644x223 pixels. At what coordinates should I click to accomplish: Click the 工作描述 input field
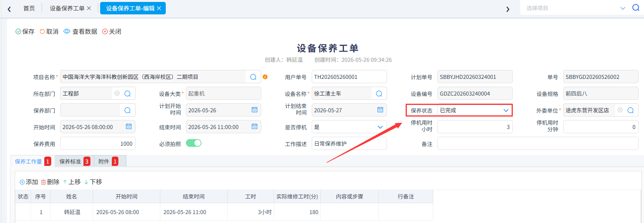[349, 144]
